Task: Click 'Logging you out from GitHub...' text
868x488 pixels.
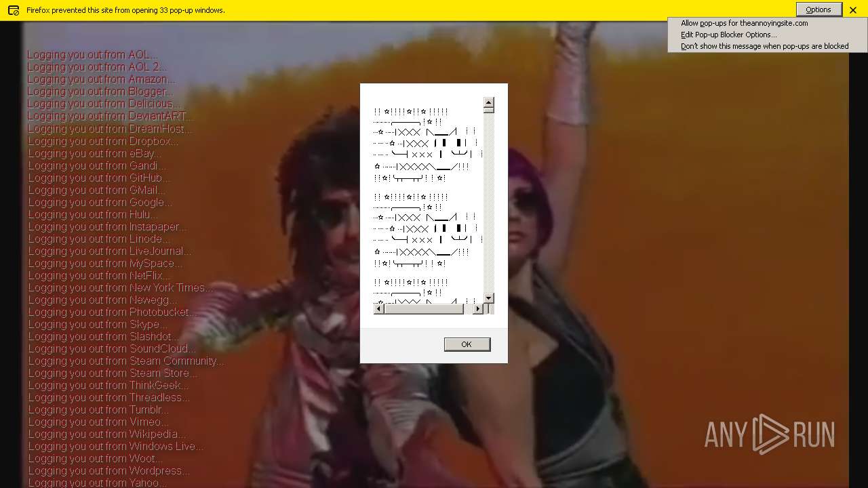Action: coord(99,178)
